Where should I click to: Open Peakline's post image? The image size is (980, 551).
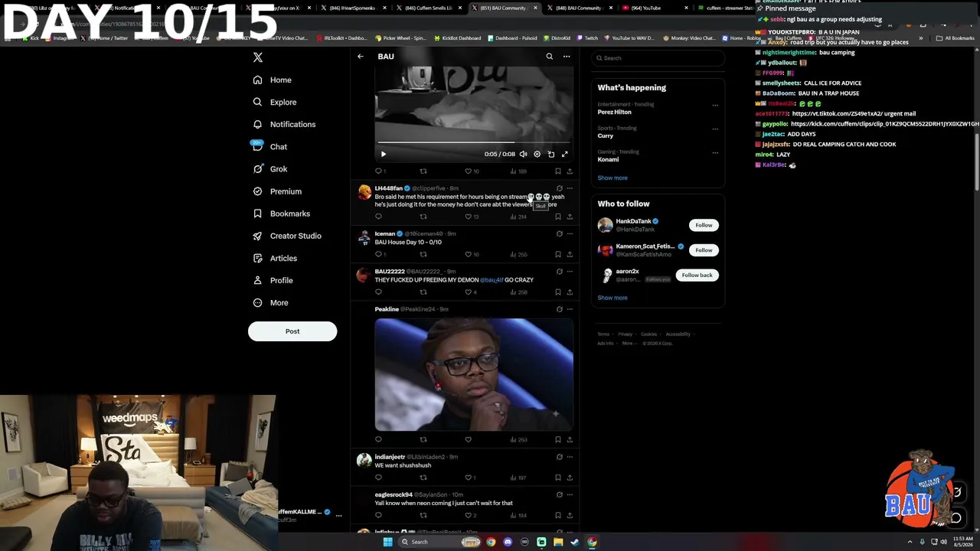pos(474,375)
